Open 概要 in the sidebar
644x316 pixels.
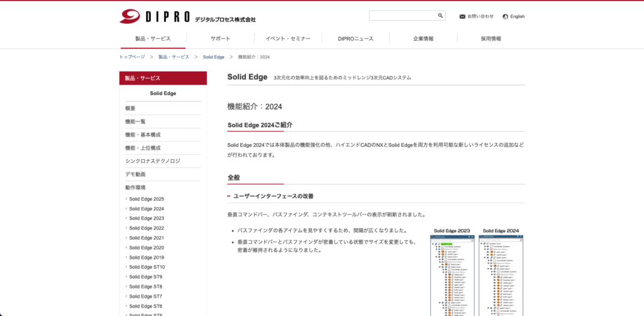[x=130, y=108]
